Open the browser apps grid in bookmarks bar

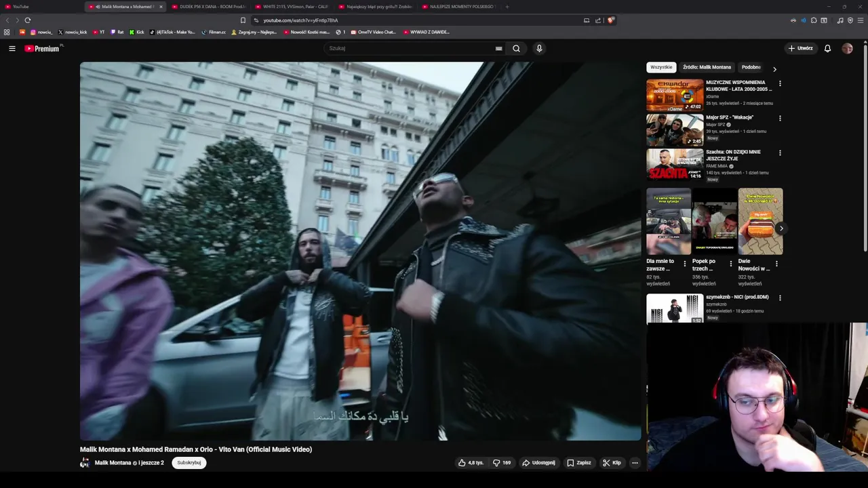pyautogui.click(x=7, y=32)
